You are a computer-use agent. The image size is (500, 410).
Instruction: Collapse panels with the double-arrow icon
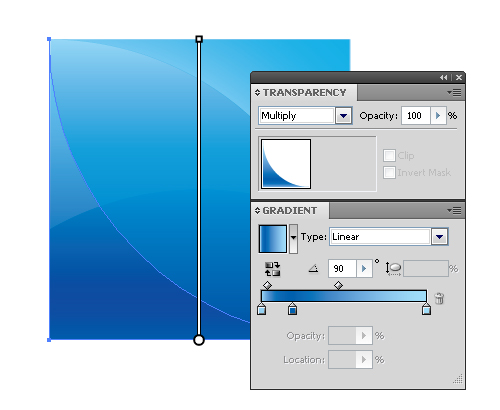click(x=443, y=77)
